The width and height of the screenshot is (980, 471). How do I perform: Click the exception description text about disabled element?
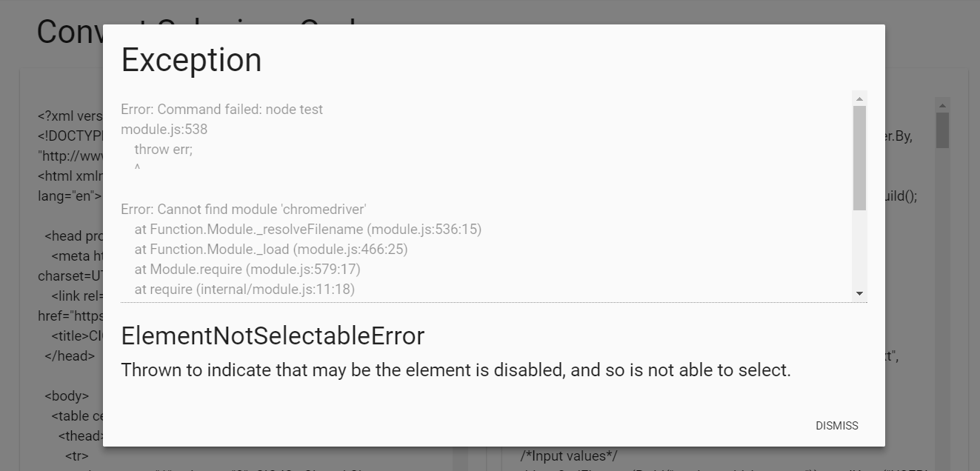[x=456, y=370]
